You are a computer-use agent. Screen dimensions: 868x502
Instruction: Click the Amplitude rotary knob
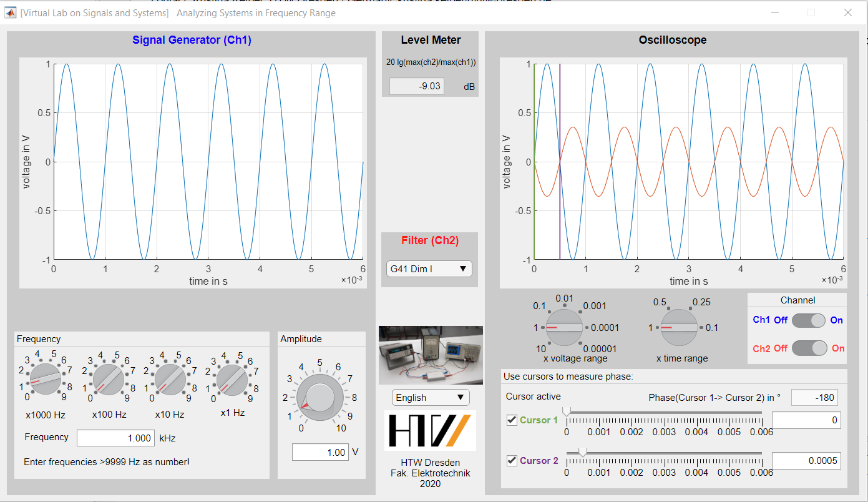319,396
